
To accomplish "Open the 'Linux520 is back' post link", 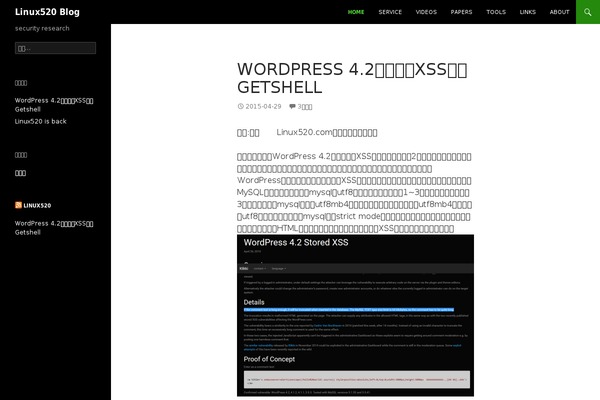I will click(41, 121).
